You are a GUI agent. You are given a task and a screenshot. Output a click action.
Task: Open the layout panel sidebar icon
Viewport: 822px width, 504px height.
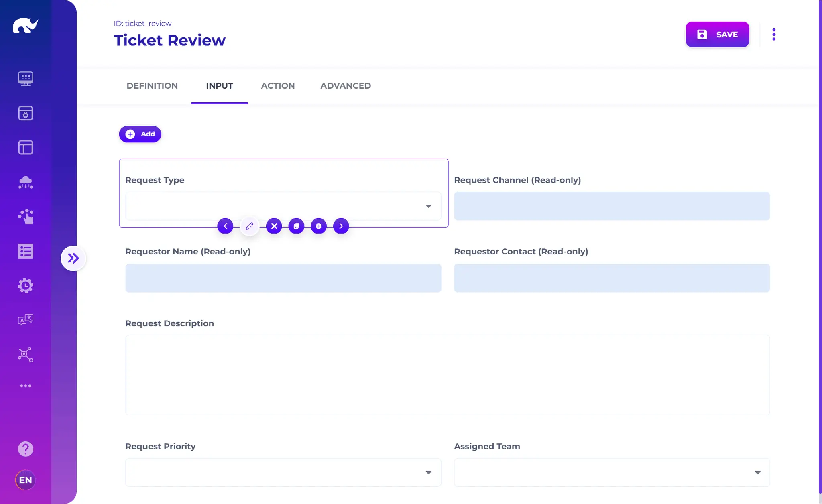pos(25,148)
